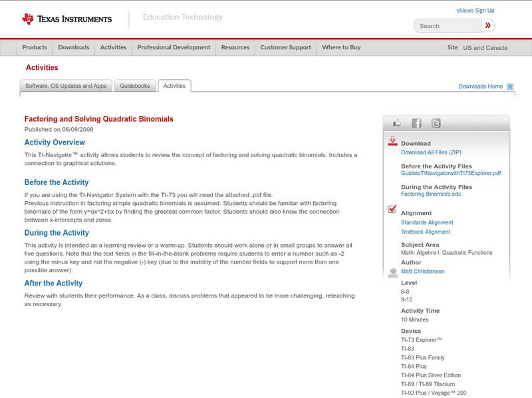Click the After the Activity heading
Screen dimensions: 532x398
coord(53,284)
